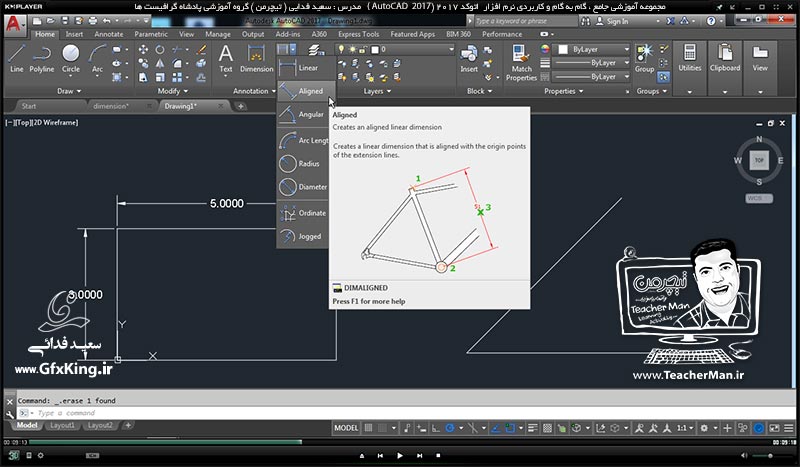Click the Group tool icon
800x467 pixels.
(x=644, y=59)
